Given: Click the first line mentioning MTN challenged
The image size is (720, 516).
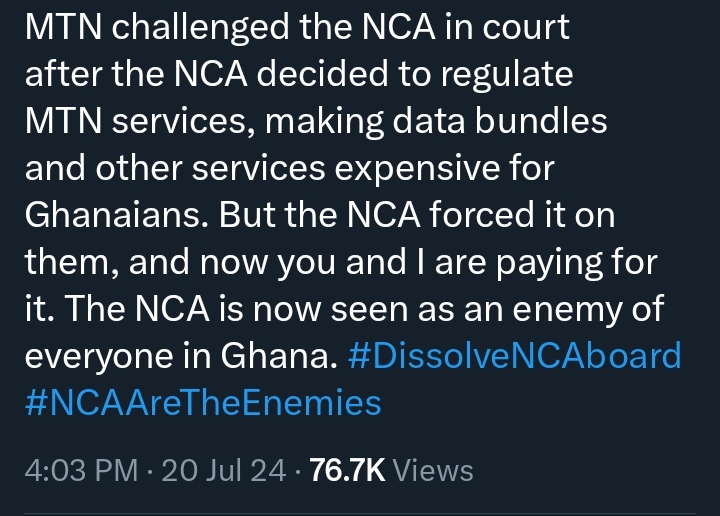Looking at the screenshot, I should [297, 28].
